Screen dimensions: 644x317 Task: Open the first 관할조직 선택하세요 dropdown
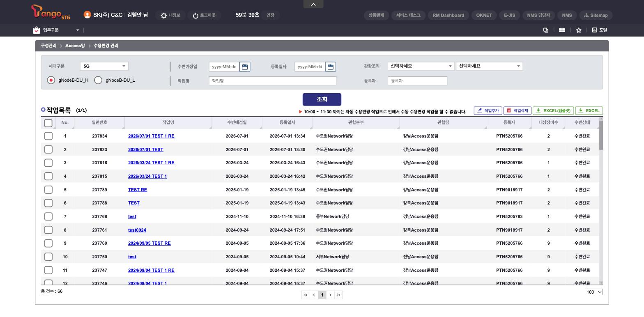[x=421, y=66]
